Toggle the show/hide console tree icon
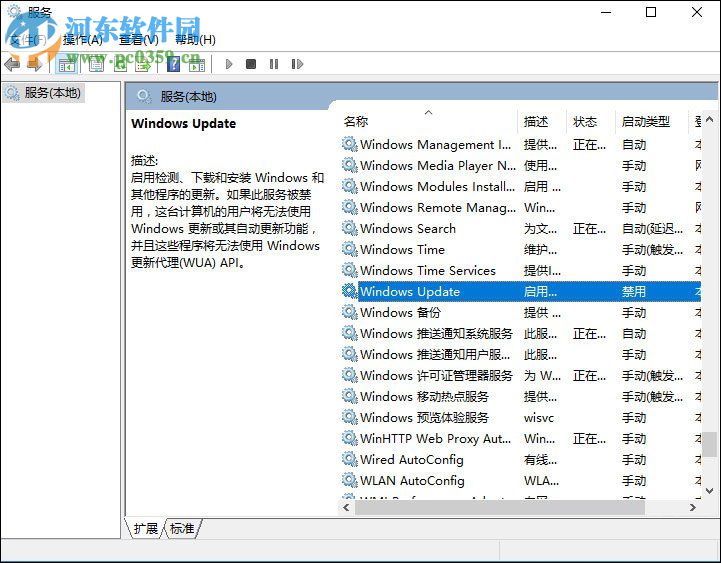 pyautogui.click(x=66, y=64)
